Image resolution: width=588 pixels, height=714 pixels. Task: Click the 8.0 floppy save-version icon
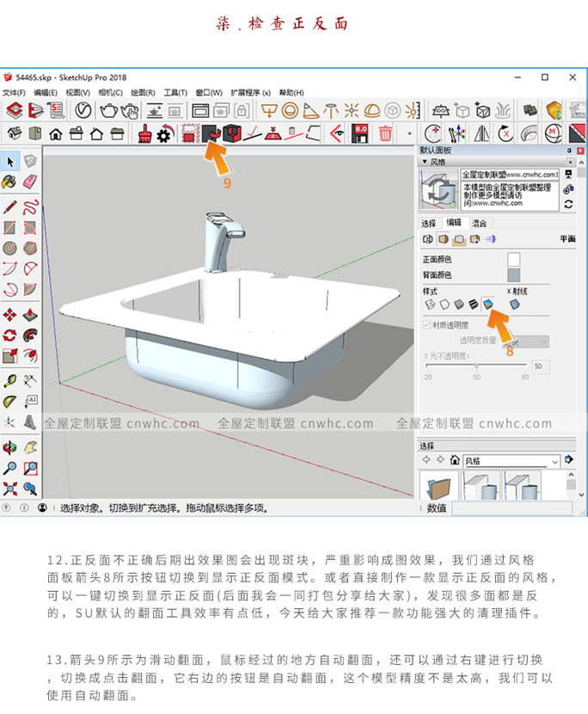tap(360, 134)
